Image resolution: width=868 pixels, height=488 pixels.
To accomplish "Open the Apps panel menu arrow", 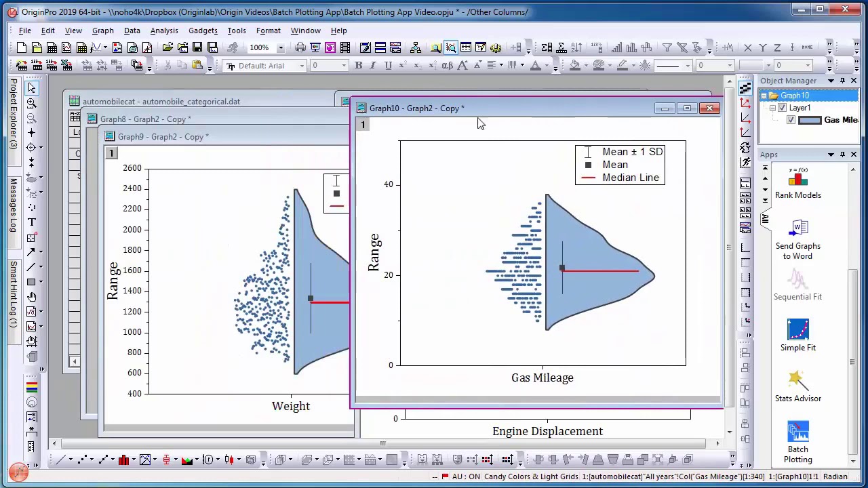I will pyautogui.click(x=831, y=155).
